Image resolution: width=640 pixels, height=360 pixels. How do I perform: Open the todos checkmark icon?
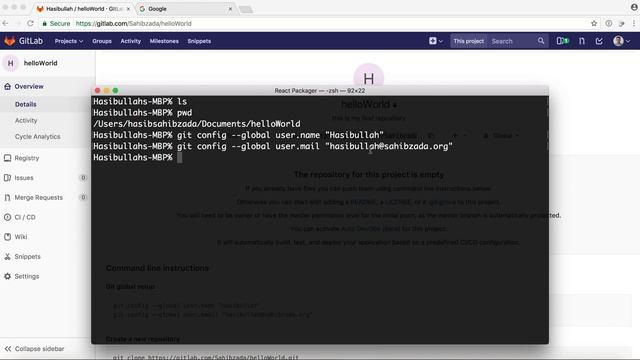[x=599, y=41]
